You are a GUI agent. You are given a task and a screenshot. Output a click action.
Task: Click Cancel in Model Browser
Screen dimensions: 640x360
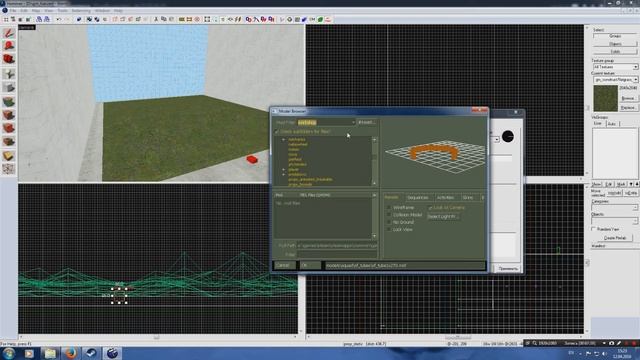(x=284, y=265)
